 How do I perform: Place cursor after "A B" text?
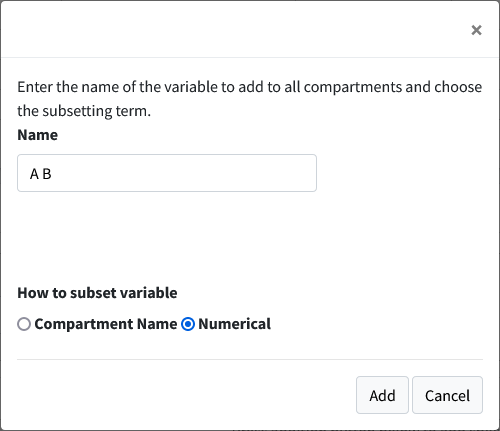tap(53, 174)
